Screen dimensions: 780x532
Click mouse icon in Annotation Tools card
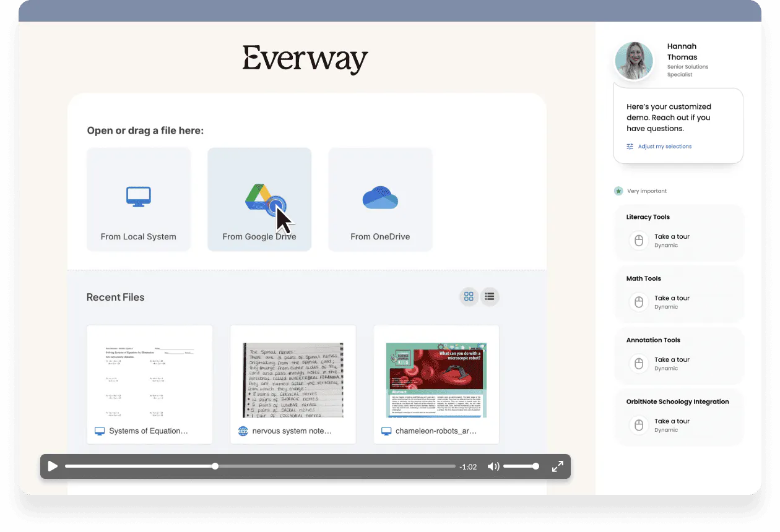coord(638,363)
